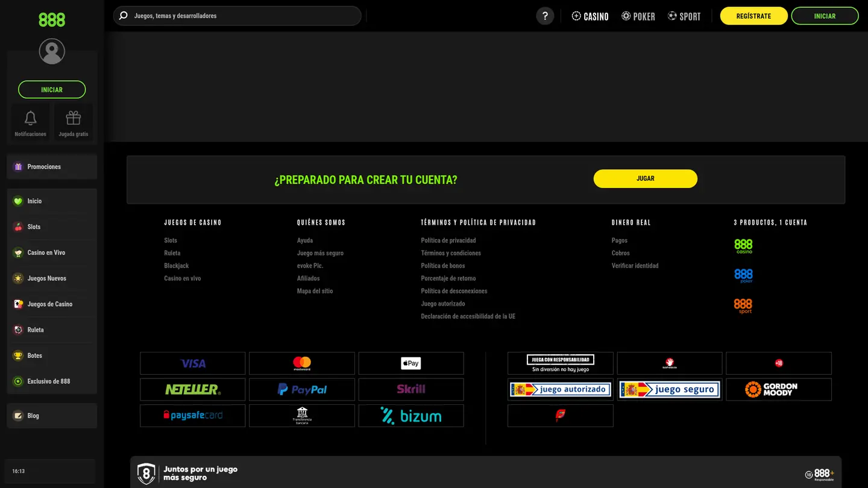
Task: Select the Skrill payment logo
Action: (x=411, y=389)
